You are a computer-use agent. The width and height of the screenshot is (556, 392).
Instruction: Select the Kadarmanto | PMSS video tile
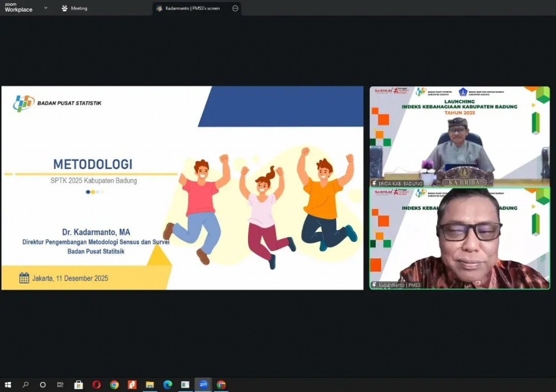tap(459, 238)
